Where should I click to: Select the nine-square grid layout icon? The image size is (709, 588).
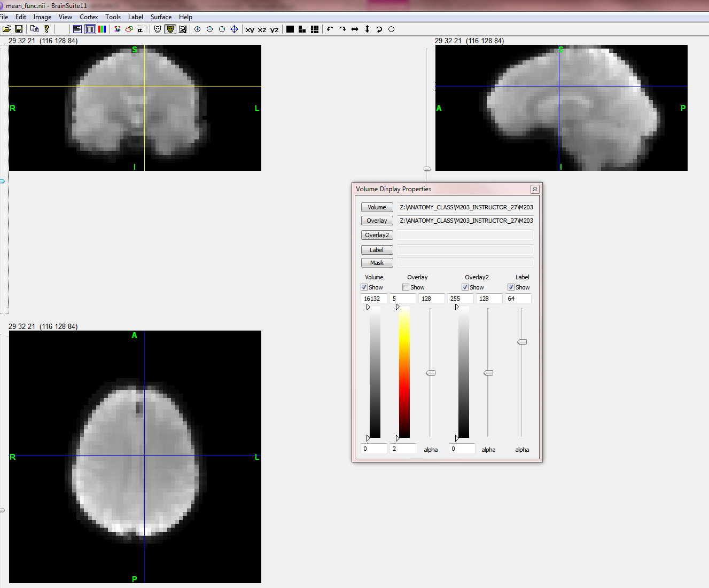pyautogui.click(x=315, y=29)
